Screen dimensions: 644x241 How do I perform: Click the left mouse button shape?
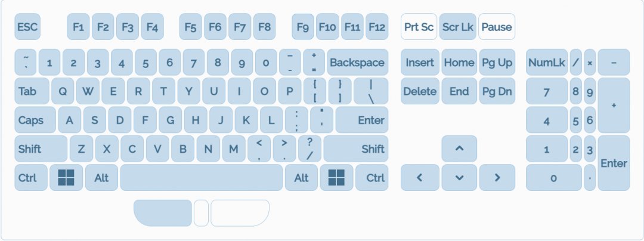tap(163, 213)
